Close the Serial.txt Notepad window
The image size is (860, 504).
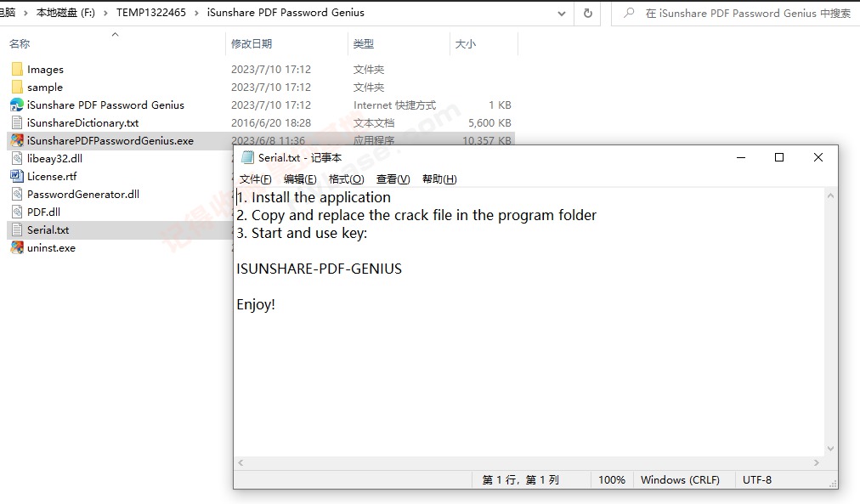point(818,157)
